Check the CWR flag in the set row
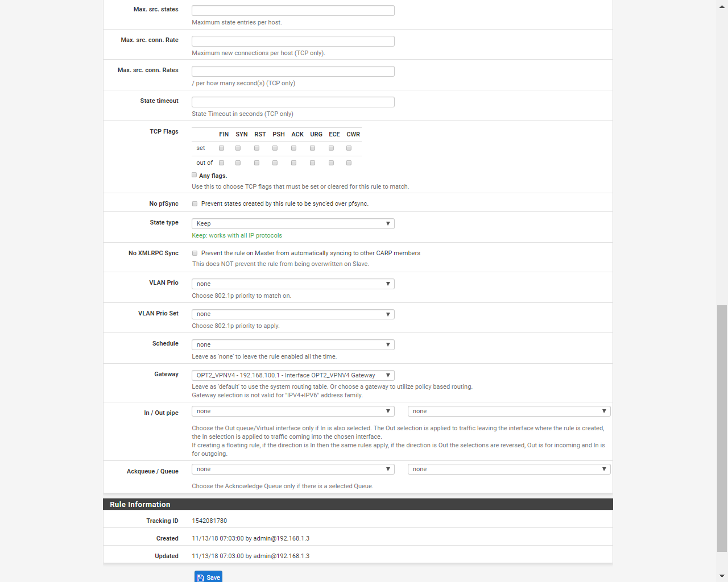This screenshot has height=582, width=728. click(x=349, y=148)
